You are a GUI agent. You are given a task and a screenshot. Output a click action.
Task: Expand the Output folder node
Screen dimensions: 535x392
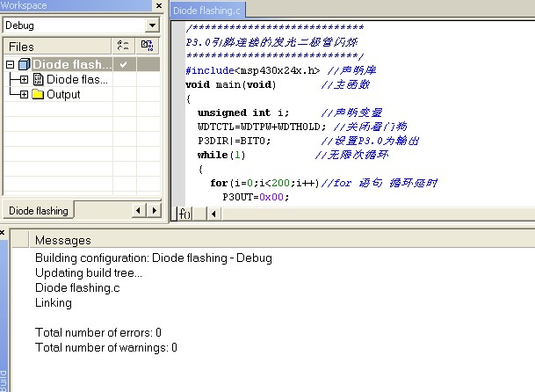coord(24,94)
